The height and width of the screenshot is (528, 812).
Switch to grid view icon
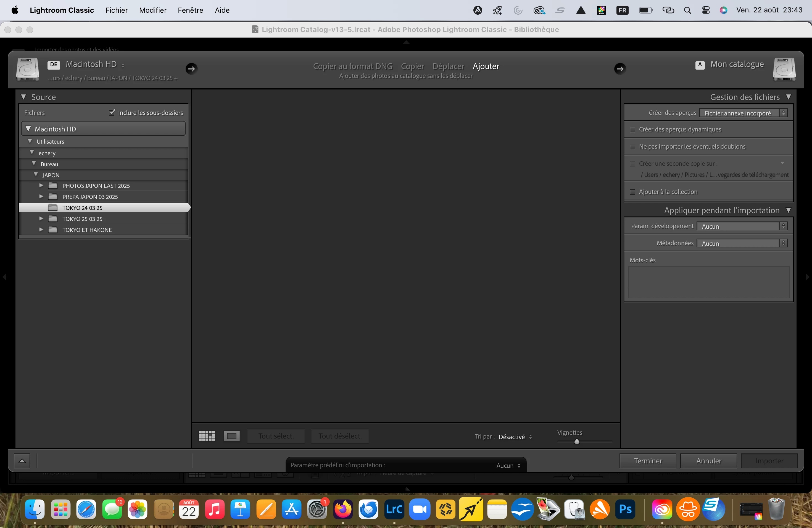click(x=207, y=436)
